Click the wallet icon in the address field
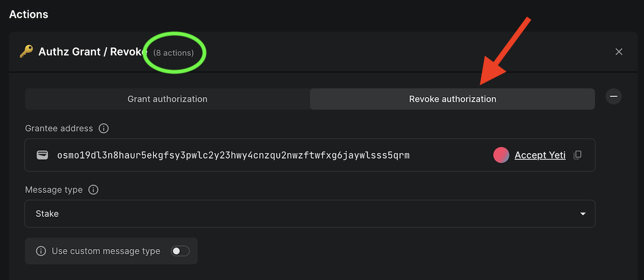Image resolution: width=644 pixels, height=280 pixels. [42, 155]
